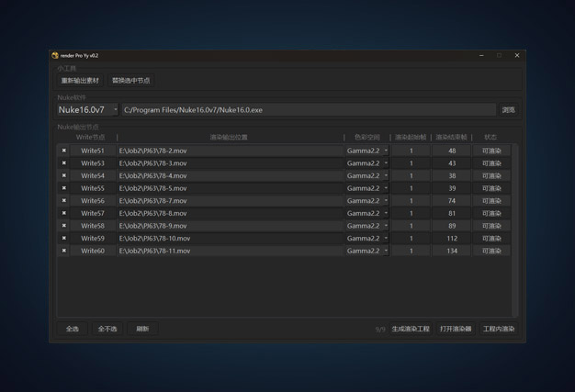Click the Nuke executable path field

click(308, 110)
